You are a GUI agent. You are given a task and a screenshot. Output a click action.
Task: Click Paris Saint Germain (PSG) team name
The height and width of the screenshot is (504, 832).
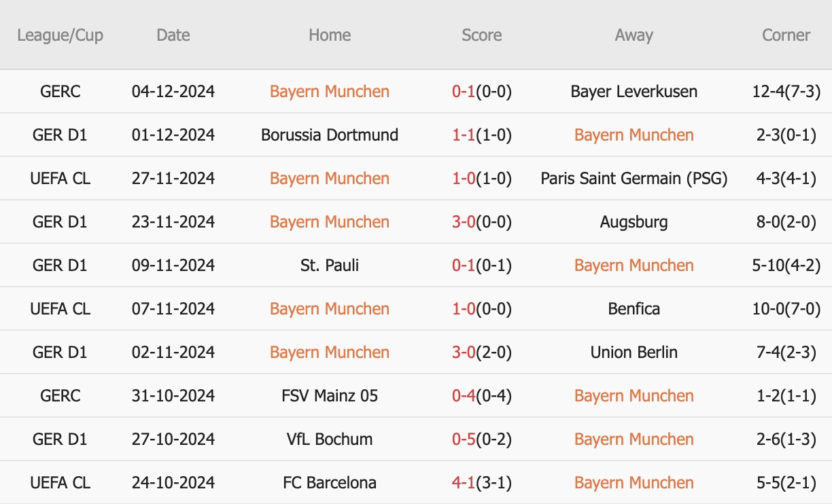[x=634, y=179]
